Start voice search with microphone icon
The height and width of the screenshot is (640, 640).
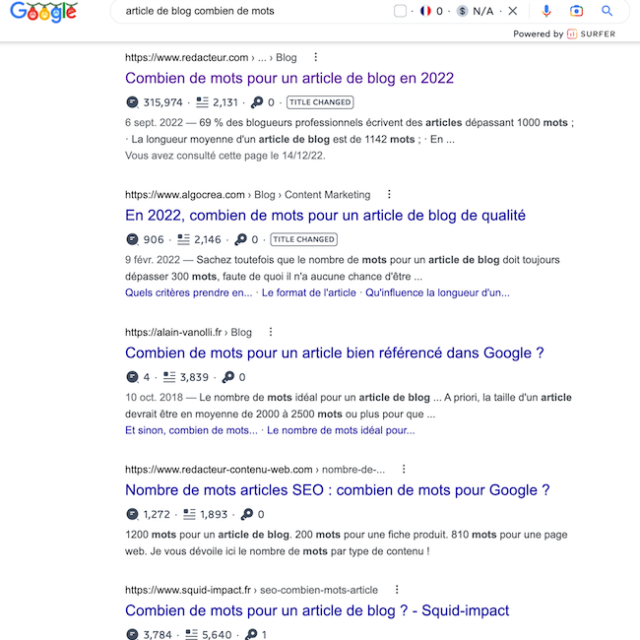(x=546, y=11)
